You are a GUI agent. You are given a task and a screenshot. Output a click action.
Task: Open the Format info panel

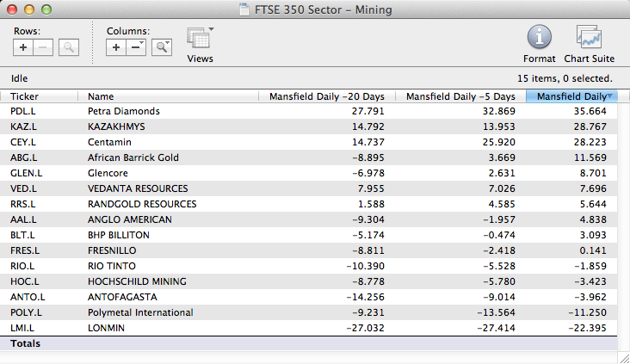point(539,43)
